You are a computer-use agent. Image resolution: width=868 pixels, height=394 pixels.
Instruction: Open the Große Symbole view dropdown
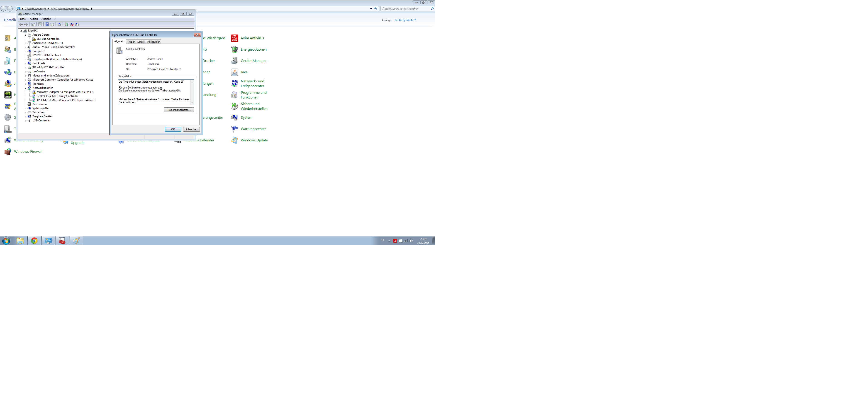click(x=405, y=20)
